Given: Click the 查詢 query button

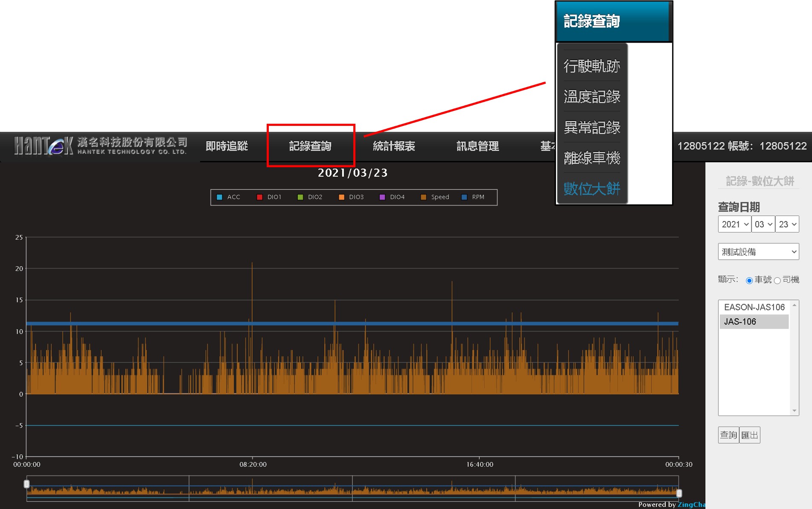Looking at the screenshot, I should [x=728, y=435].
